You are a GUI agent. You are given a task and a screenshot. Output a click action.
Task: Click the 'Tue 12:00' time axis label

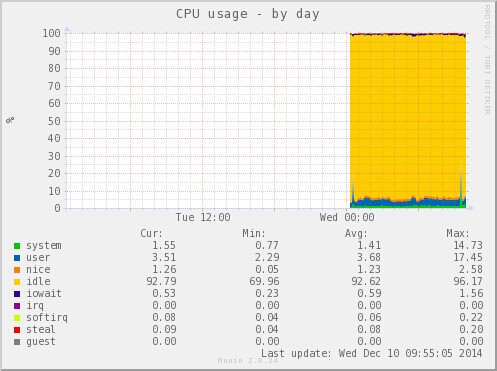click(203, 217)
